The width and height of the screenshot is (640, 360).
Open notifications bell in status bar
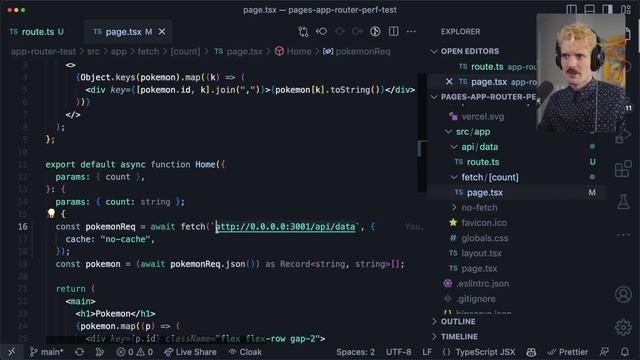[x=625, y=352]
